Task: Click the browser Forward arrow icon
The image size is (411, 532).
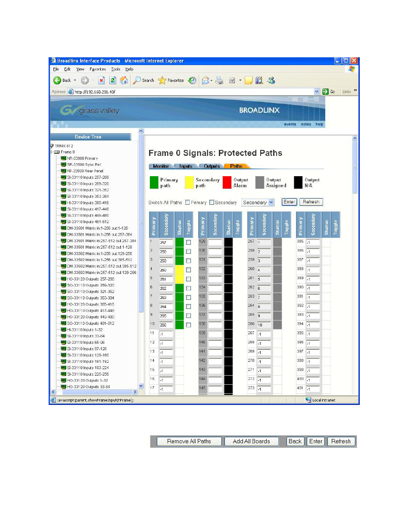Action: [85, 80]
